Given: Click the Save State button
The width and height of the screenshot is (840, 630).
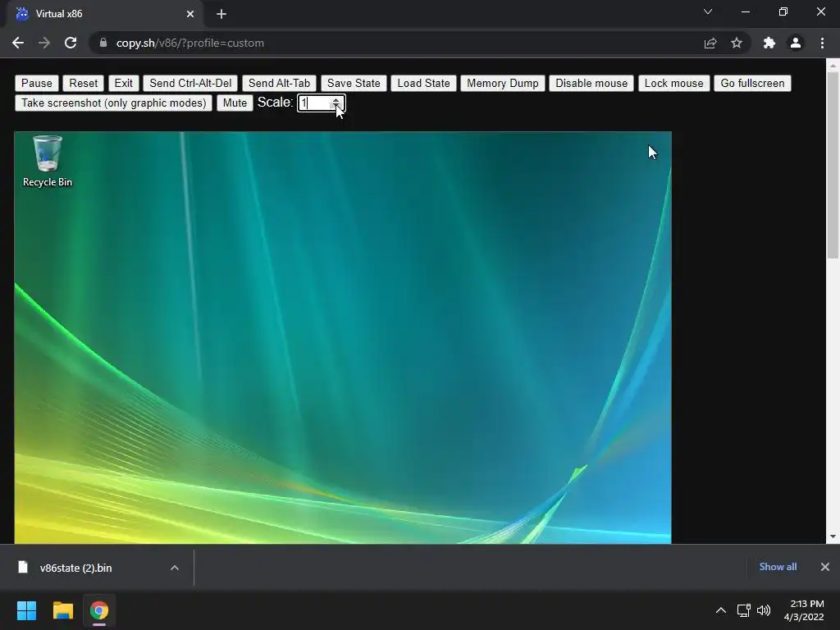Looking at the screenshot, I should point(354,83).
